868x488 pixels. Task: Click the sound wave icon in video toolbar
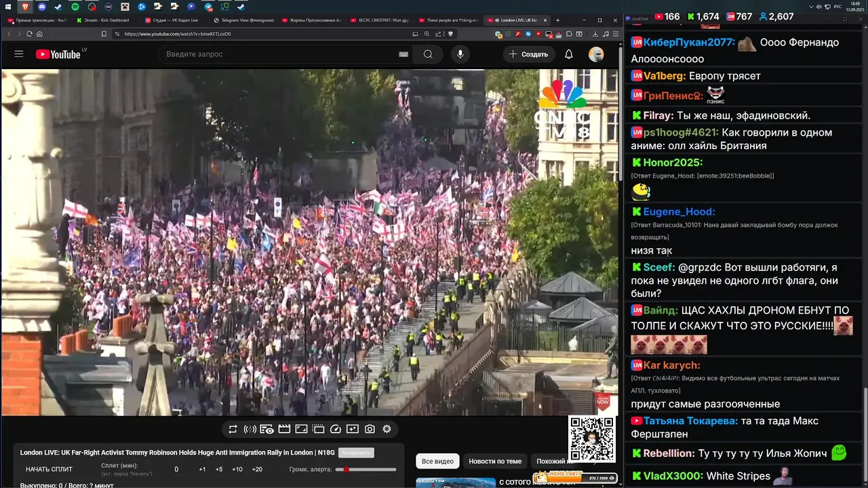(x=250, y=429)
